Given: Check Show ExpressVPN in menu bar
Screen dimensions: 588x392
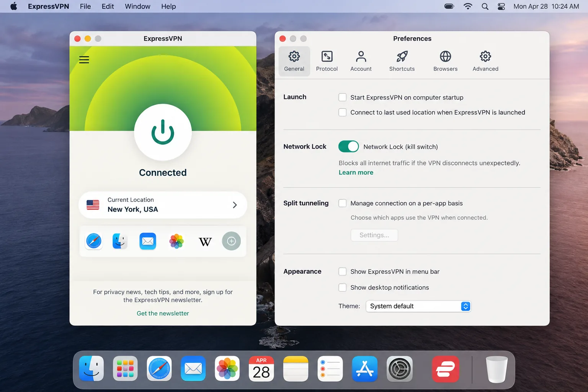Looking at the screenshot, I should click(x=343, y=271).
